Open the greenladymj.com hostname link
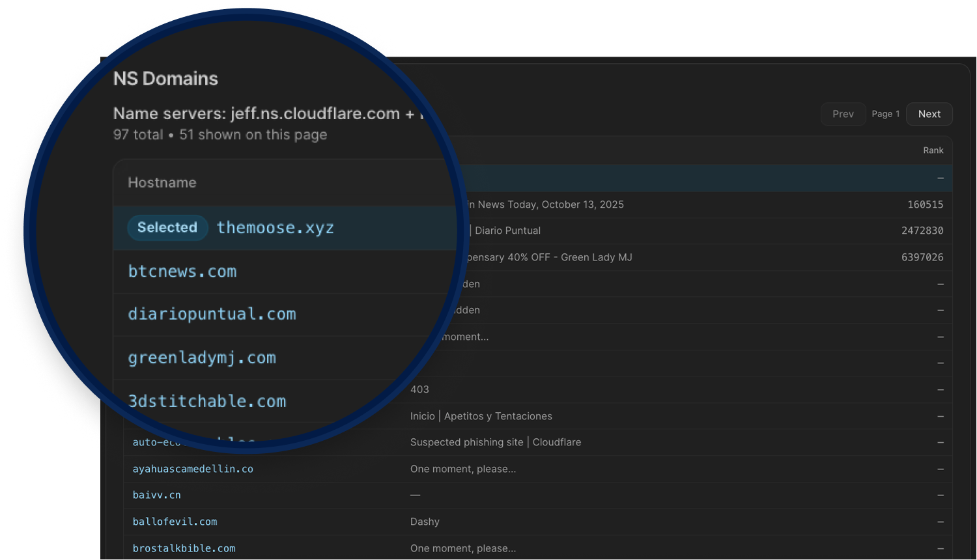The height and width of the screenshot is (560, 977). click(x=202, y=358)
